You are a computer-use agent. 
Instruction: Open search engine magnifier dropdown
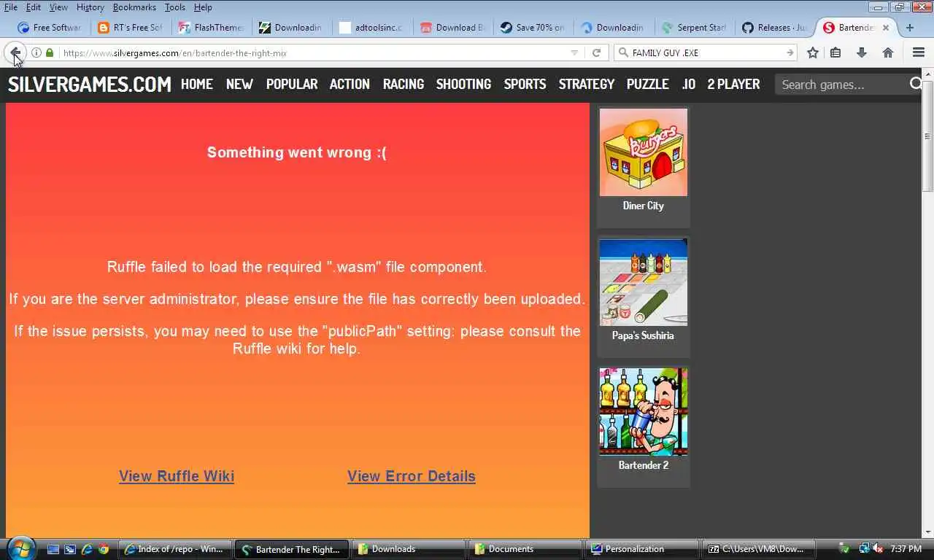pos(623,52)
